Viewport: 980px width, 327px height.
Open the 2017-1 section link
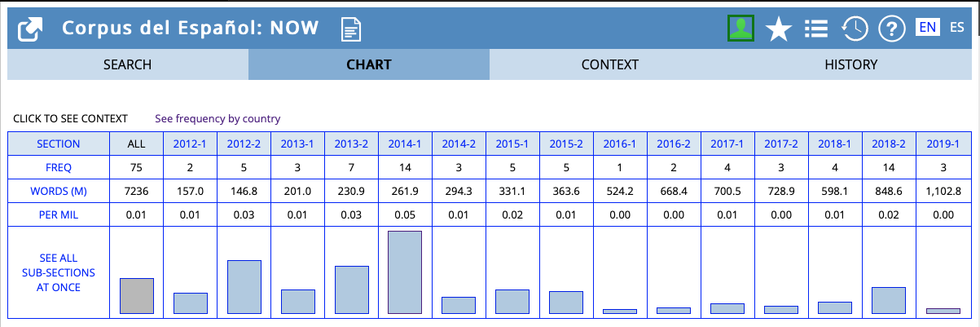tap(727, 144)
